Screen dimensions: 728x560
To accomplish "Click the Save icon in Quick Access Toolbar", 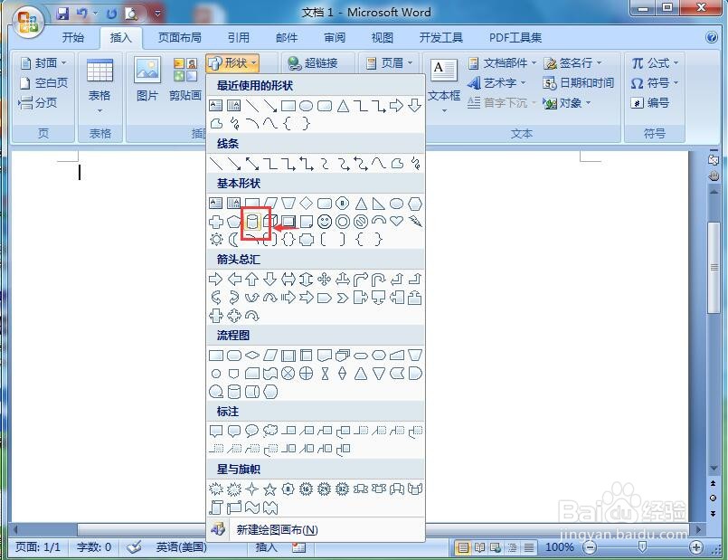I will coord(62,14).
